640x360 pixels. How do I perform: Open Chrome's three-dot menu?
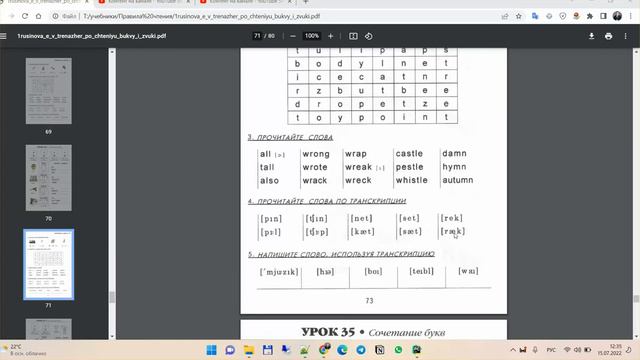tap(631, 16)
